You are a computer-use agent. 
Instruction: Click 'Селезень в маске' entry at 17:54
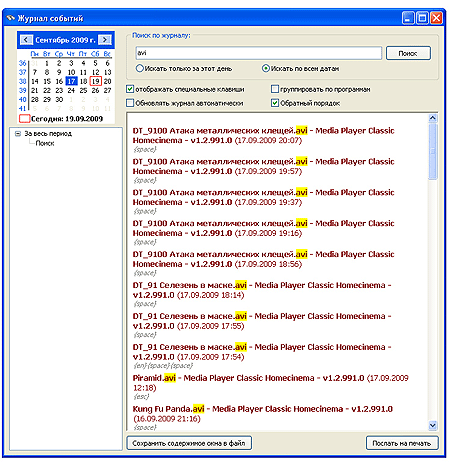point(262,352)
